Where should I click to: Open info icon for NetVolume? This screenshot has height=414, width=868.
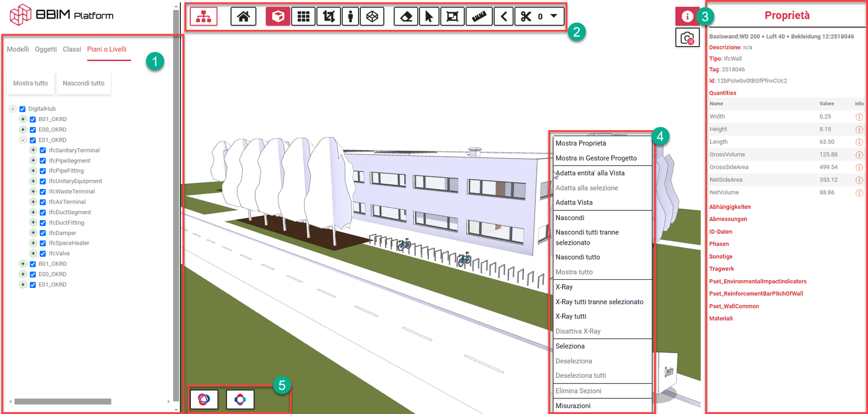pyautogui.click(x=859, y=193)
